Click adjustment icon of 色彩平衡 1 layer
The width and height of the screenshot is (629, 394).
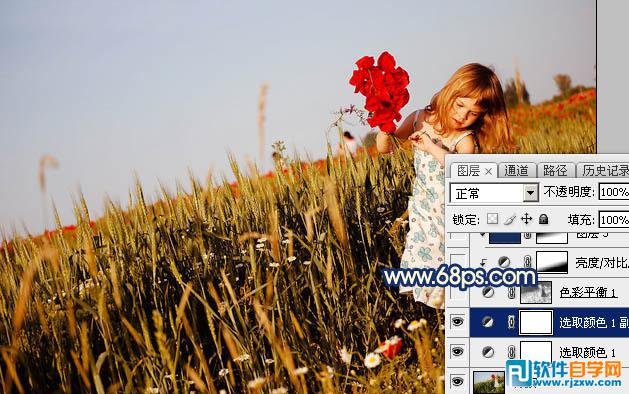coord(488,292)
